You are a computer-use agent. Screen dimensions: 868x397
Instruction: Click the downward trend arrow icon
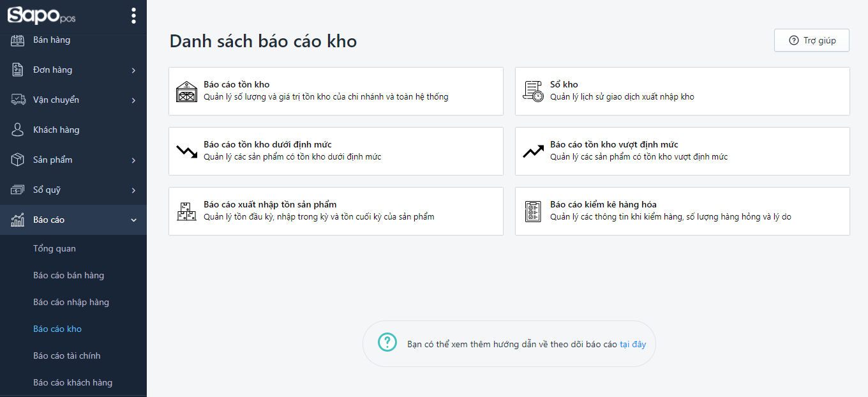187,151
